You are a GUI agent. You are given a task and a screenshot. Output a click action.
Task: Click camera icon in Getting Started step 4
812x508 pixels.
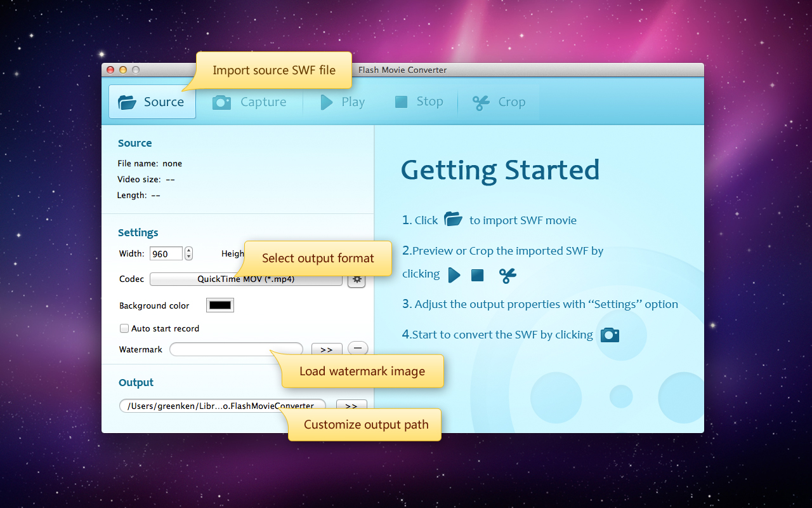[x=610, y=335]
